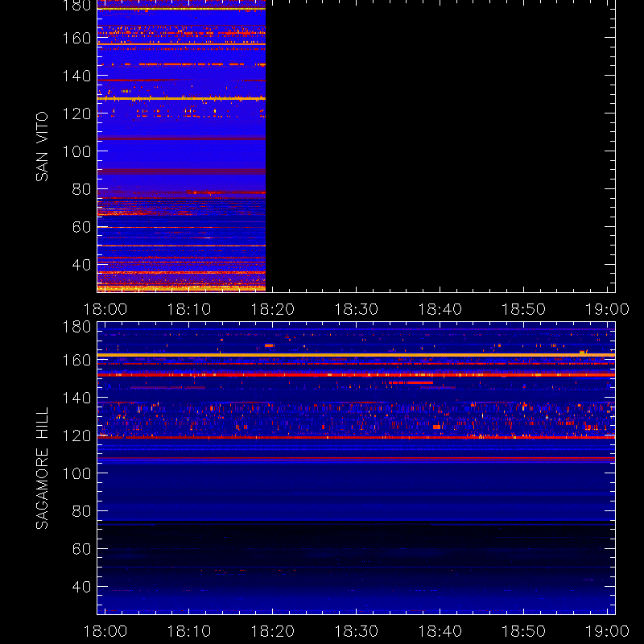644x644 pixels.
Task: Click 19:00 time label under Sagamore Hill plot
Action: coord(607,631)
